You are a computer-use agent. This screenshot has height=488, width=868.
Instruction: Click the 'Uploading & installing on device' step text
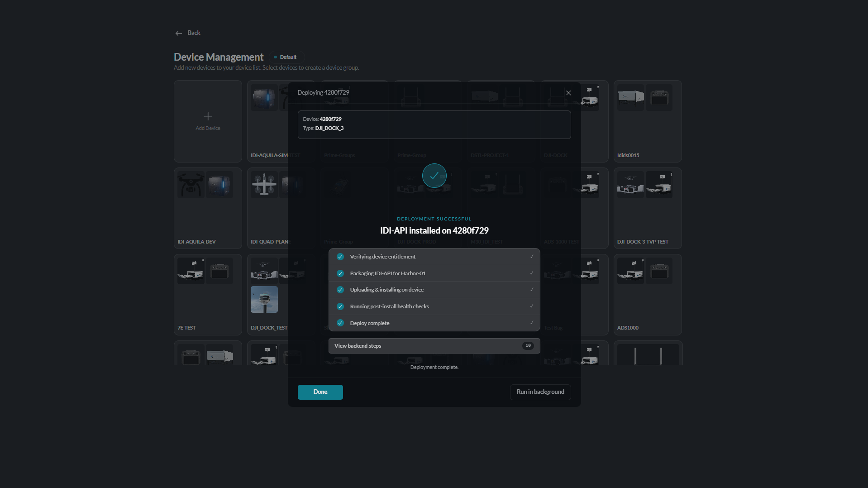[386, 290]
